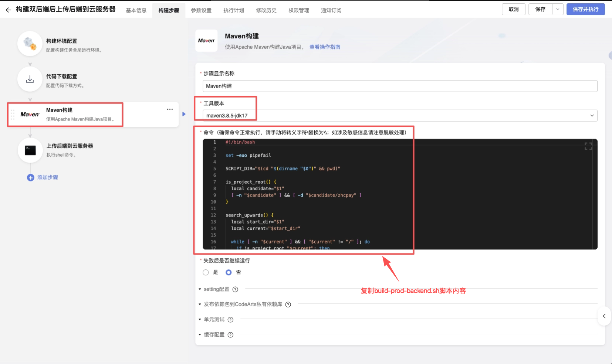Click the is_project_root() function line
The height and width of the screenshot is (364, 612).
251,182
